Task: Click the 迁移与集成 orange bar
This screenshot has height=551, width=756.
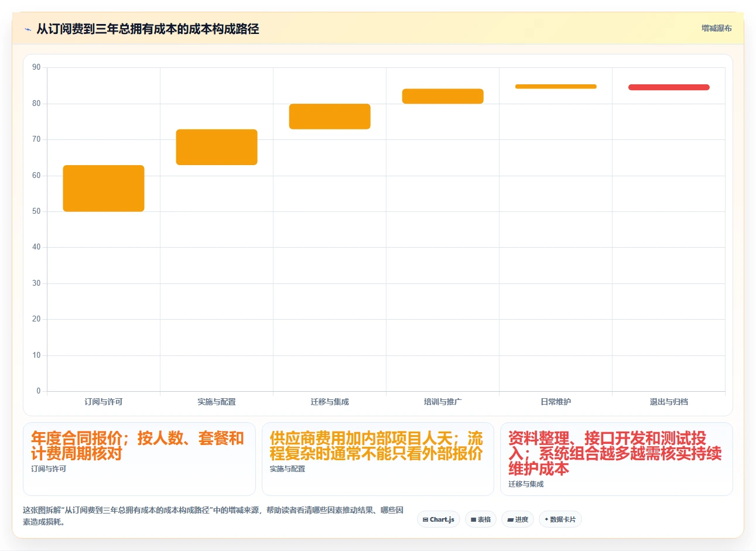Action: (x=330, y=117)
